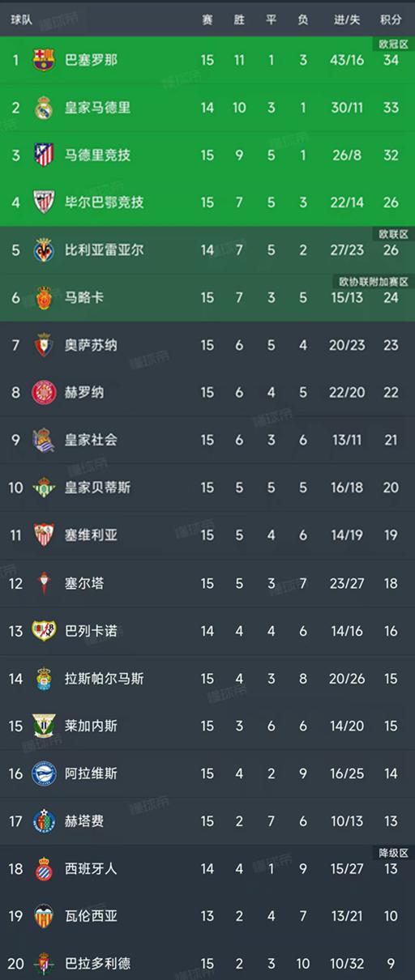
Task: Open the Villarreal yellow crest icon
Action: point(43,250)
